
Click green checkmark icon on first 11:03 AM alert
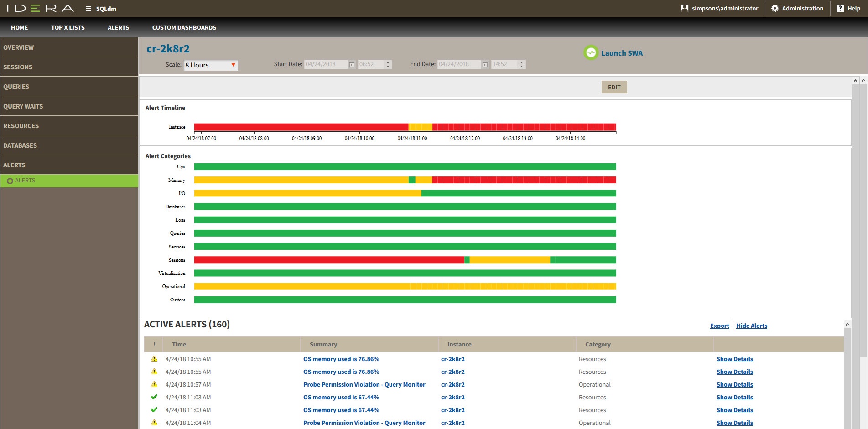tap(154, 397)
